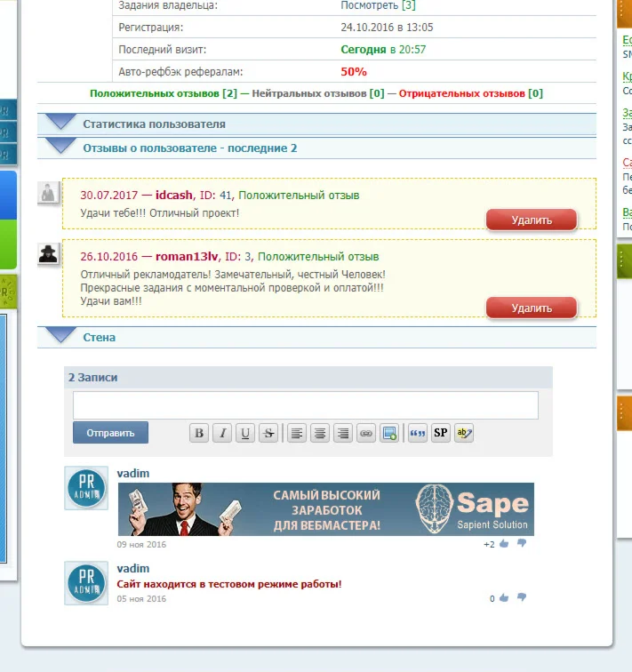Open the text highlight color tool

pyautogui.click(x=464, y=433)
